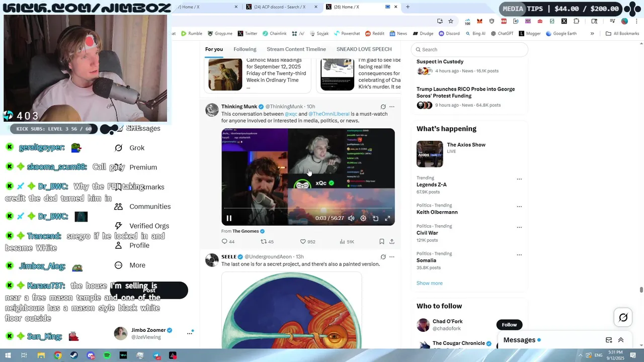Open more options for Keith Olbermann trend

(519, 207)
